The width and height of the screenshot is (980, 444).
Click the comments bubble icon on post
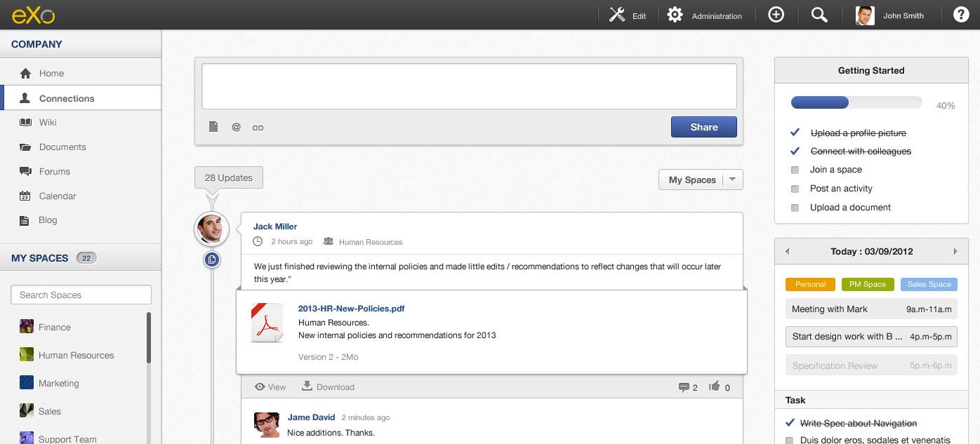pyautogui.click(x=684, y=387)
